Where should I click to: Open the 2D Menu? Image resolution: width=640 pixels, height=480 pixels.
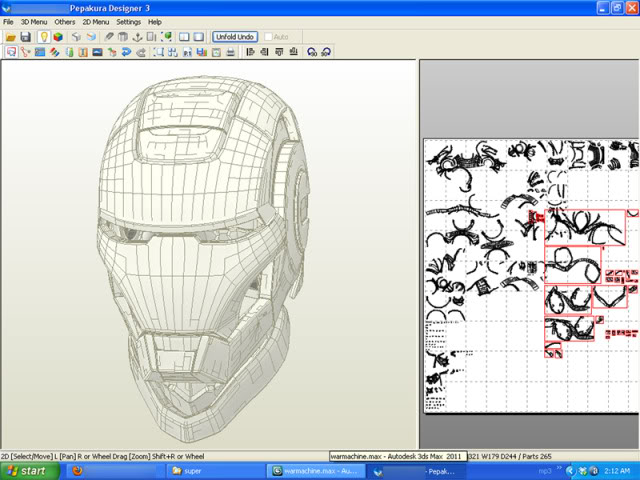click(94, 21)
